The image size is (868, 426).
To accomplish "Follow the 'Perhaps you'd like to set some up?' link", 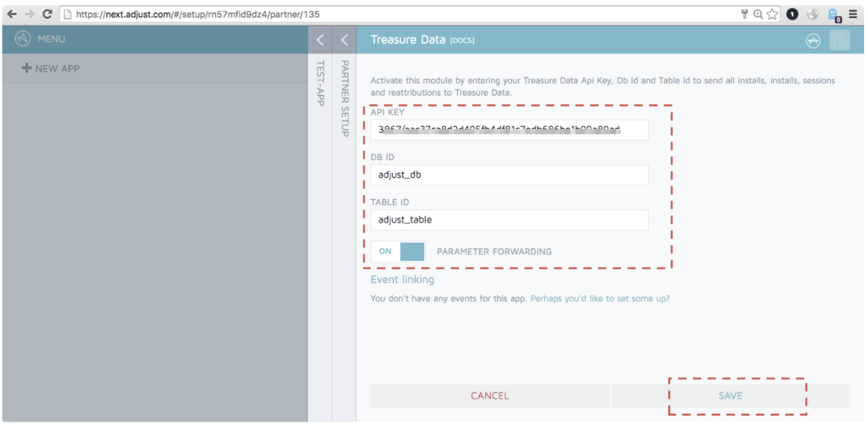I will coord(600,299).
